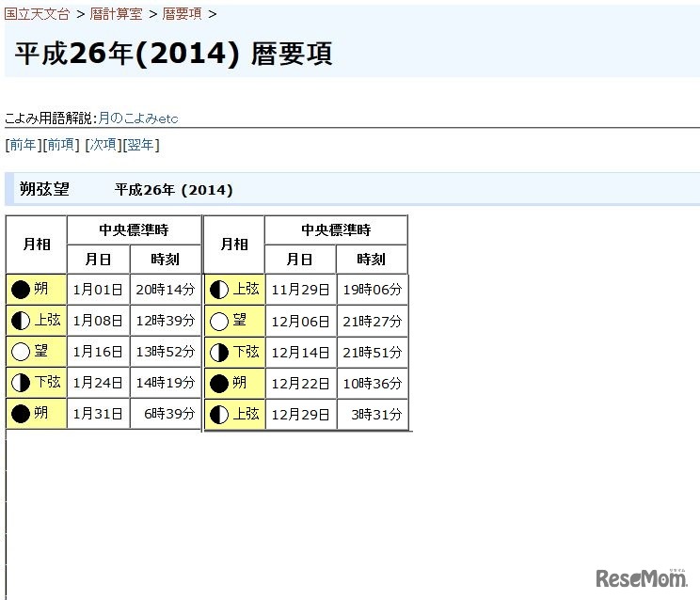Select the time cell 21時27分

pyautogui.click(x=373, y=322)
